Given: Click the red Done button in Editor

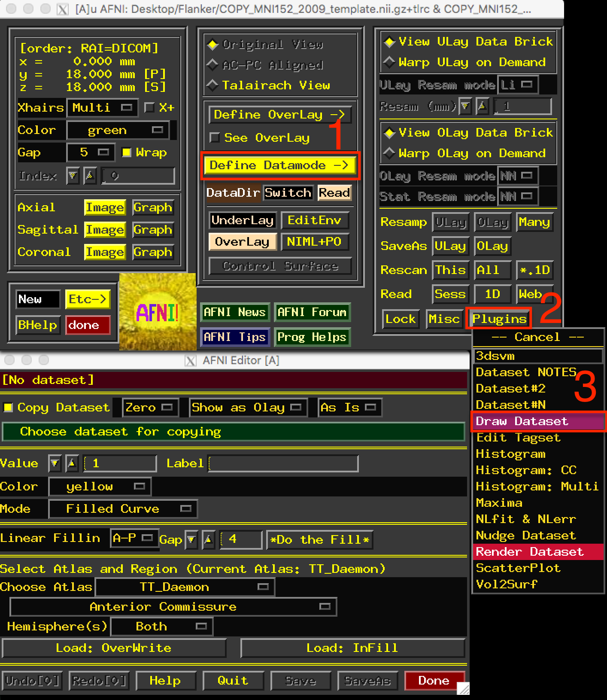Looking at the screenshot, I should click(434, 681).
